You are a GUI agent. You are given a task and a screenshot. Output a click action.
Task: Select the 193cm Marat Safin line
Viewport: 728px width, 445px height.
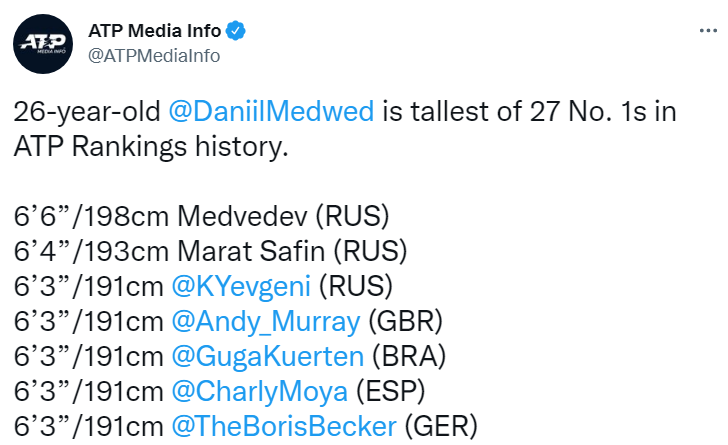tap(210, 251)
